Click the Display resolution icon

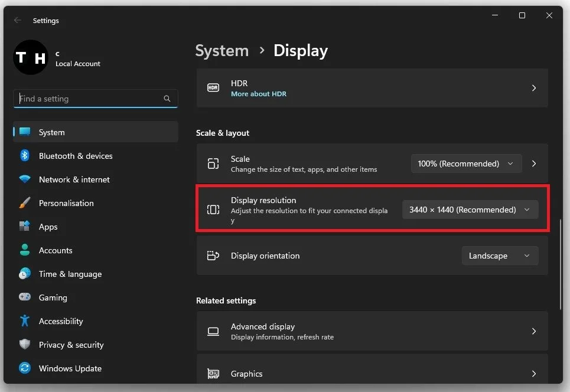pos(213,210)
